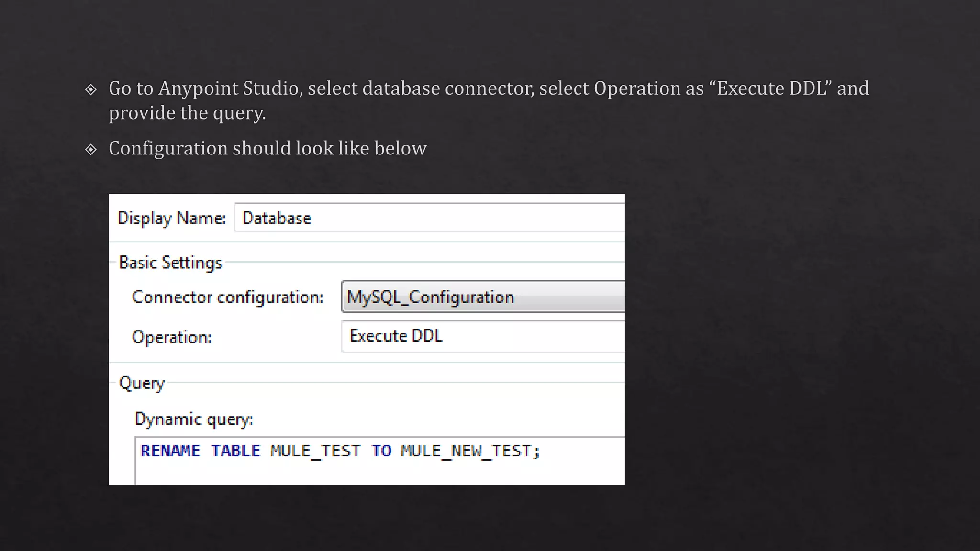Viewport: 980px width, 551px height.
Task: Click the Dynamic query label
Action: pos(194,419)
